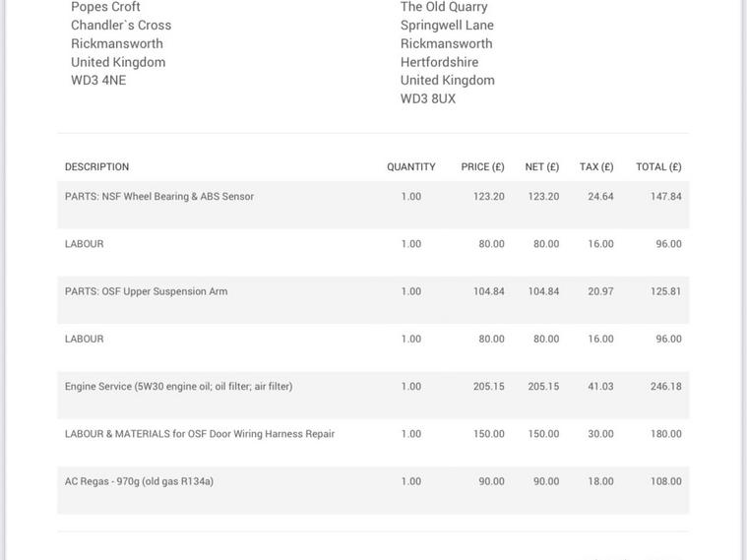Click the TAX (£) column header
Image resolution: width=747 pixels, height=560 pixels.
pos(596,166)
